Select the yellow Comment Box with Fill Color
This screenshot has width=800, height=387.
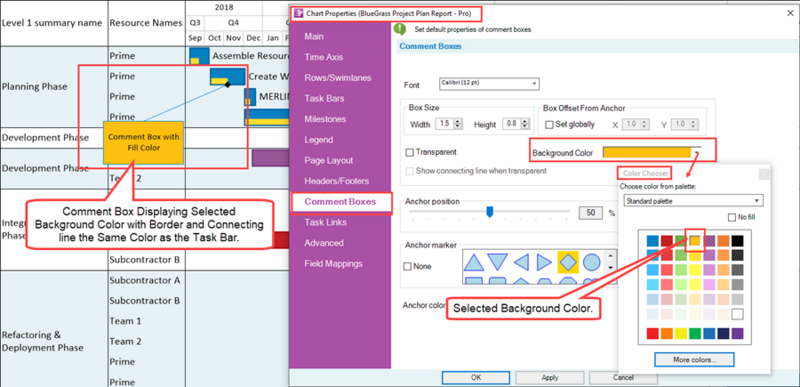click(x=143, y=143)
